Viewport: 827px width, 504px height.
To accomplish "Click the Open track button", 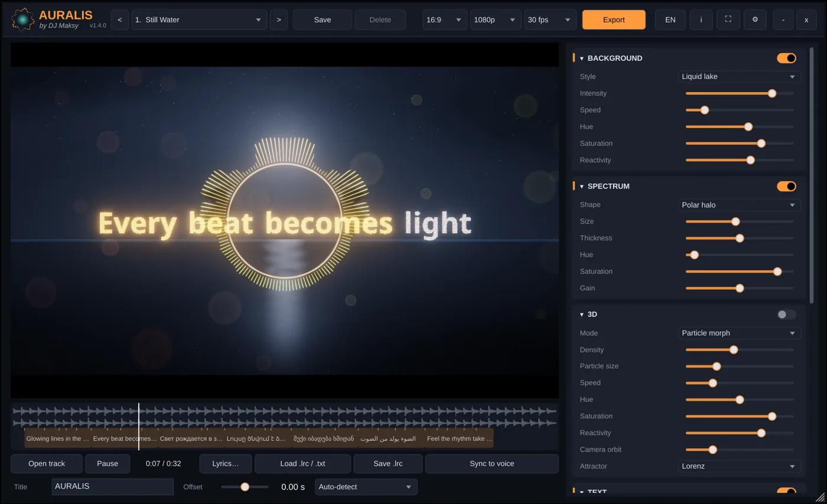I will (x=47, y=463).
